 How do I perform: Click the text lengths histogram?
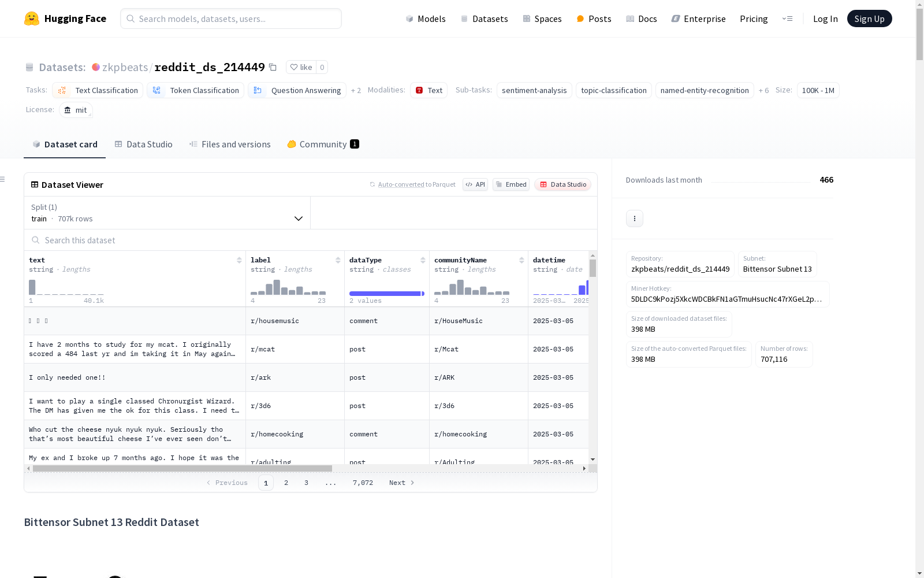pos(66,287)
